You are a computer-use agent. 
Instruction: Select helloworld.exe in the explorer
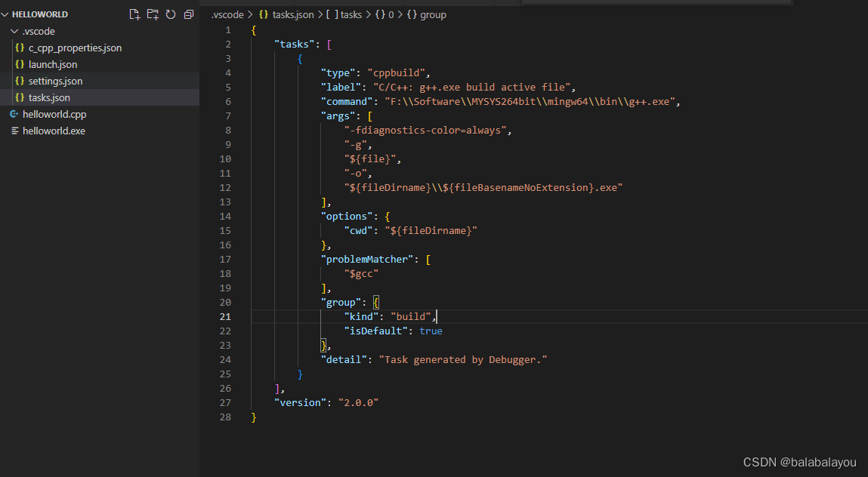tap(54, 131)
